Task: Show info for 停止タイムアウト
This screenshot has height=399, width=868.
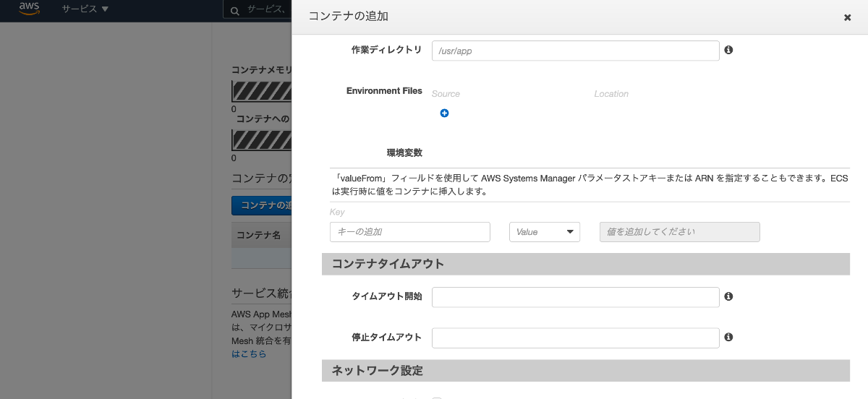Action: tap(728, 337)
